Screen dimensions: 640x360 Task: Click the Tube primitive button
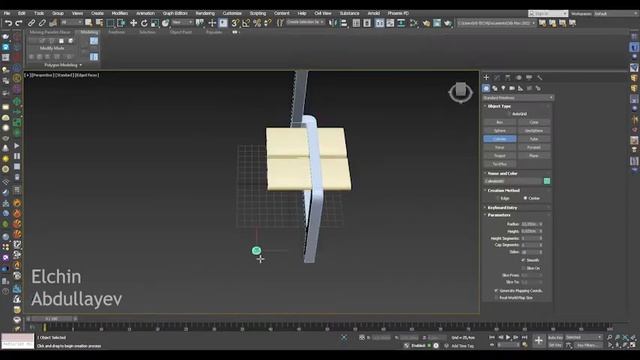coord(534,139)
